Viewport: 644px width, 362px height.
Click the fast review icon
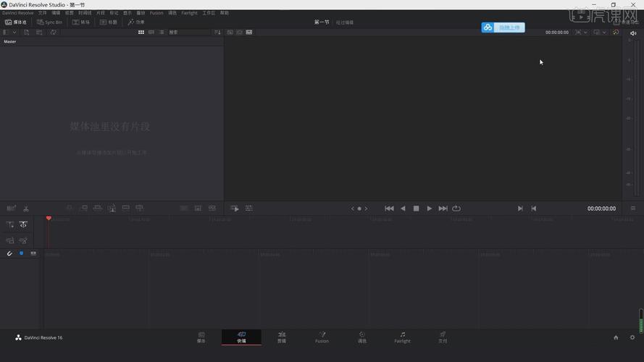[235, 209]
